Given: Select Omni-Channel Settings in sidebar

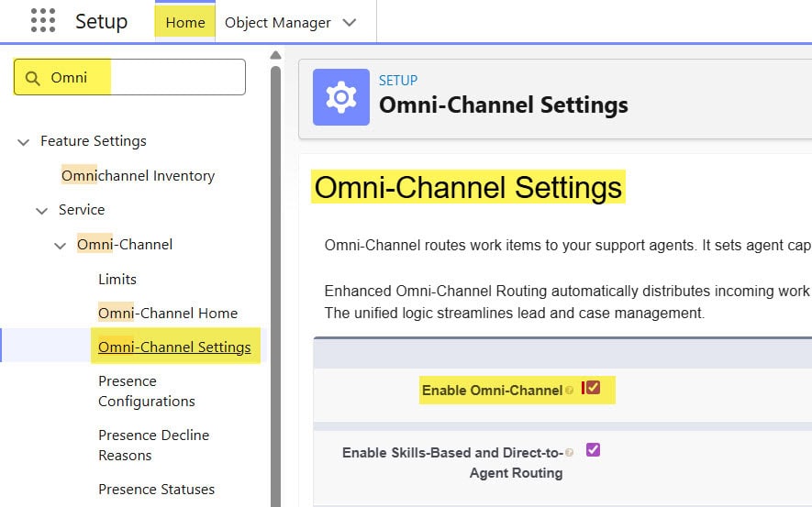Looking at the screenshot, I should pyautogui.click(x=174, y=347).
